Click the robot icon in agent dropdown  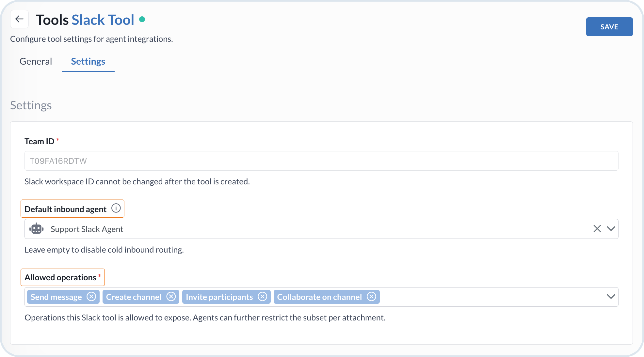pyautogui.click(x=37, y=229)
